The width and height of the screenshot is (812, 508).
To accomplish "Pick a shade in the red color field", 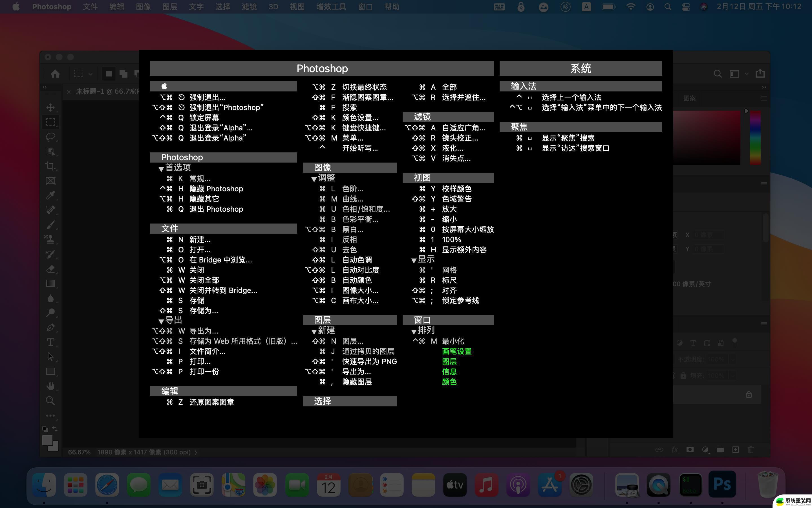I will click(x=707, y=137).
